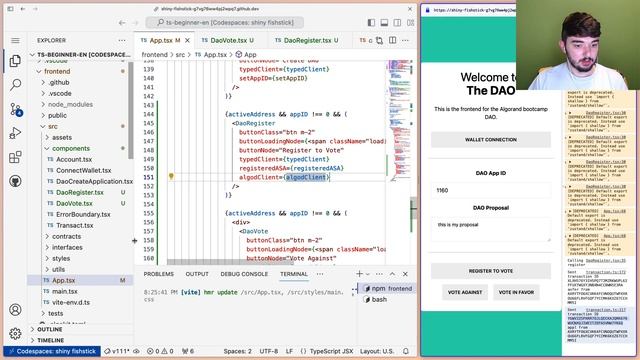Expand the node_modules folder
The image size is (640, 360).
point(70,104)
